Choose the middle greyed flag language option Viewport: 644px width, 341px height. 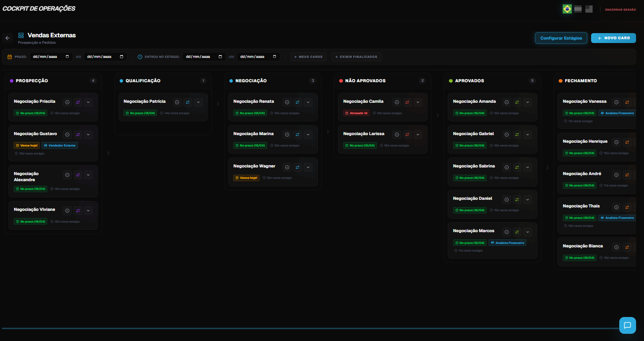tap(578, 9)
